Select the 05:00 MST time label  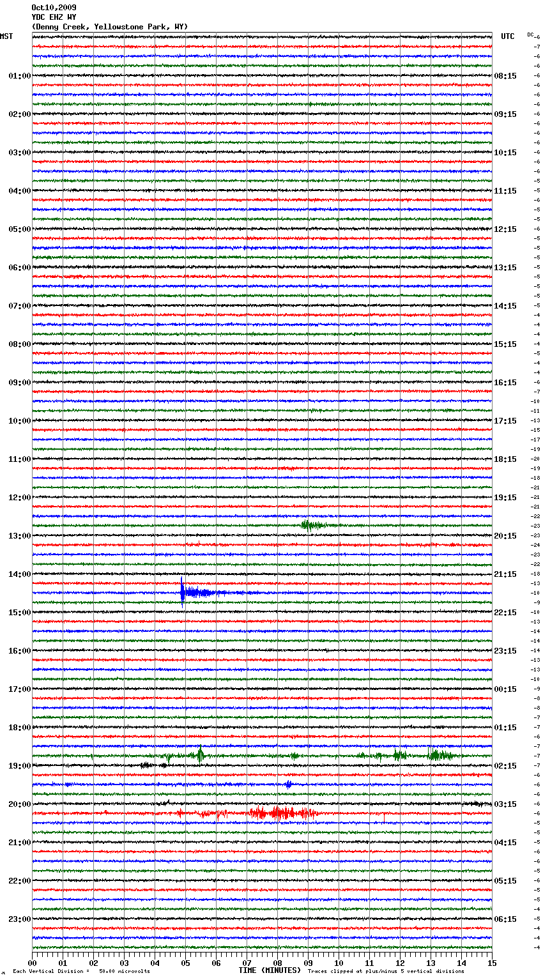tap(20, 229)
